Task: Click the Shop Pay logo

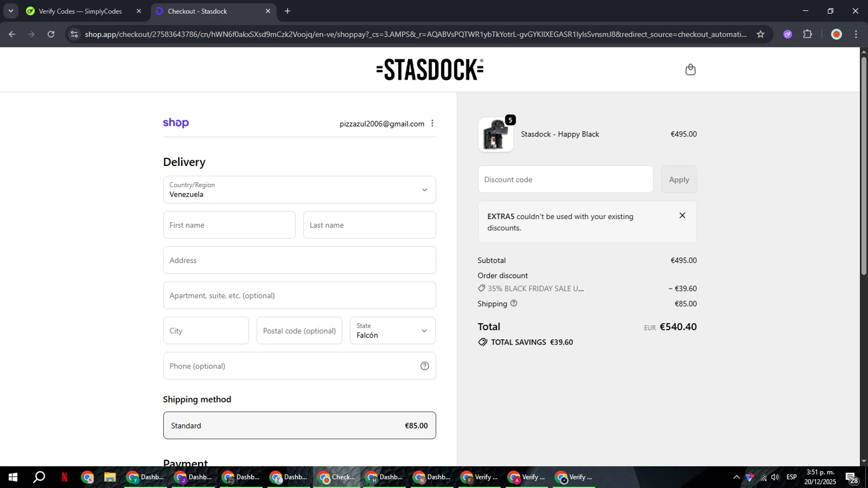Action: [x=176, y=123]
